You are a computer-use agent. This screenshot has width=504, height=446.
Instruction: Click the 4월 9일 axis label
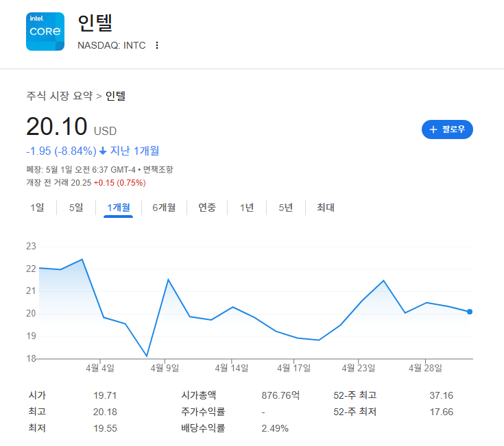click(x=165, y=368)
